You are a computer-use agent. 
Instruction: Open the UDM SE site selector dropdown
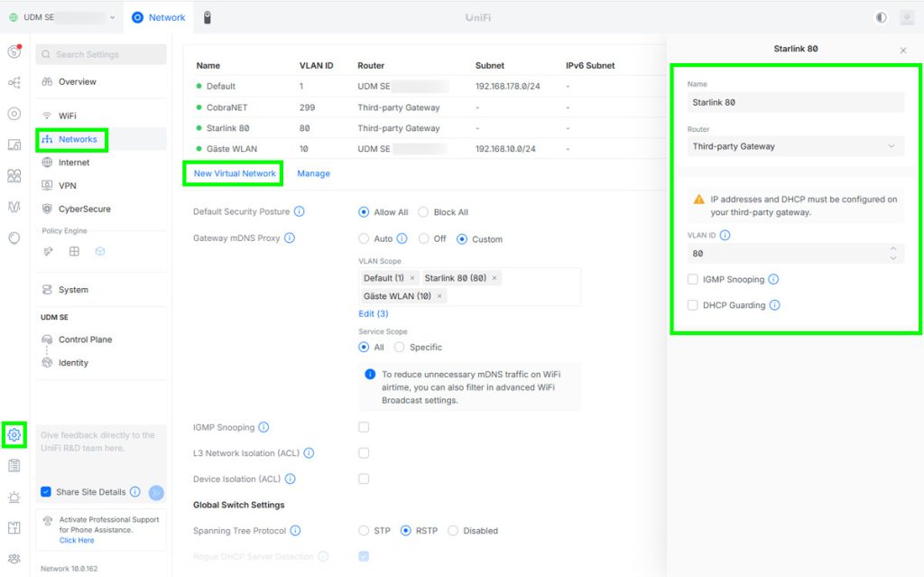coord(63,17)
